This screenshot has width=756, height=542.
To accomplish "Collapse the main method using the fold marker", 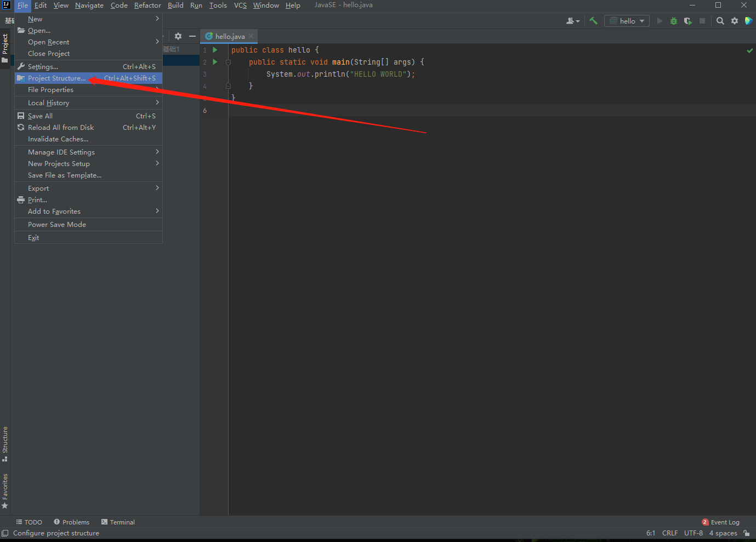I will click(228, 62).
